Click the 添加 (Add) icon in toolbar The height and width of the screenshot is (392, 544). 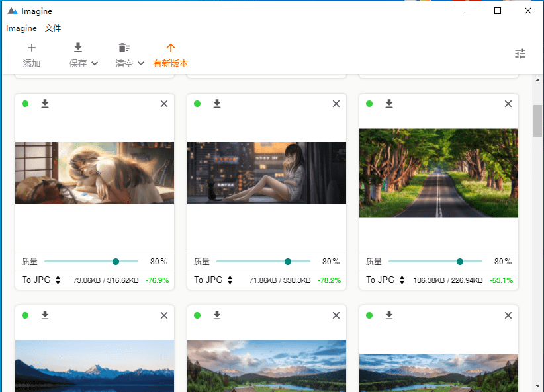click(31, 47)
